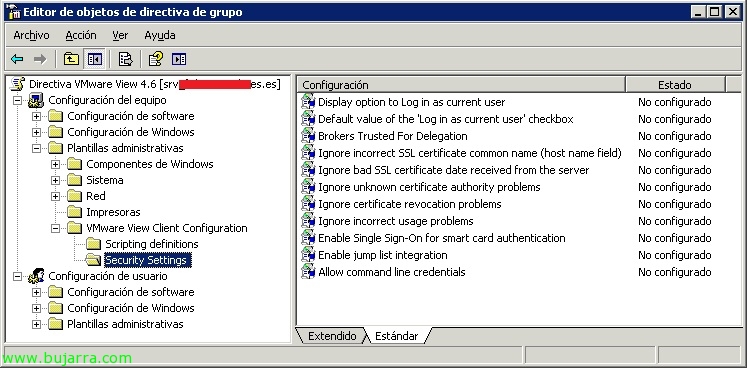The height and width of the screenshot is (368, 747).
Task: Click the setting icon for Brokers Trusted For Delegation
Action: coord(308,136)
